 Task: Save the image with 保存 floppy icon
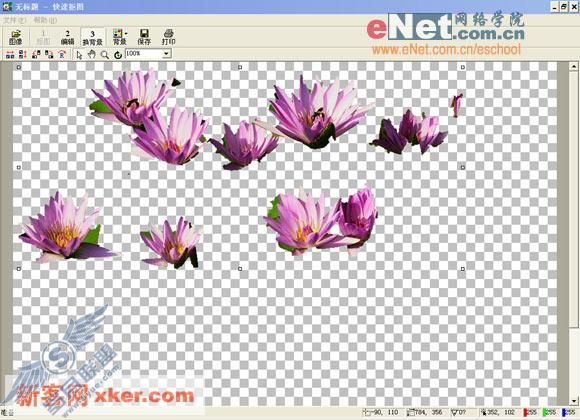click(x=144, y=37)
